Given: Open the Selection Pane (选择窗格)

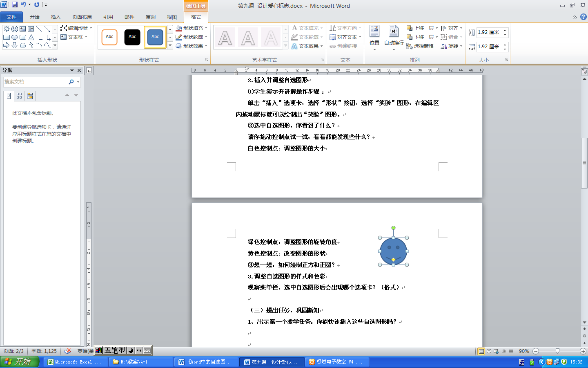Looking at the screenshot, I should coord(420,46).
